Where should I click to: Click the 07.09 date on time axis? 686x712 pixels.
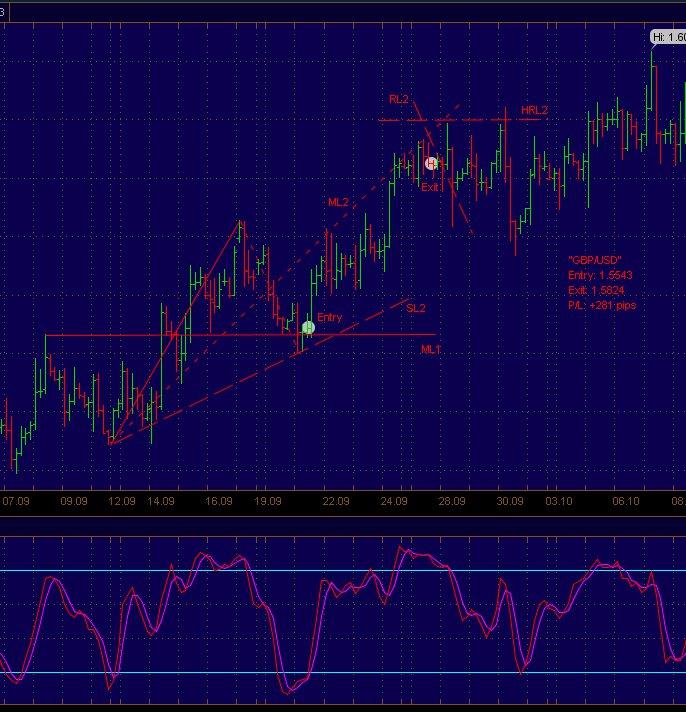16,501
